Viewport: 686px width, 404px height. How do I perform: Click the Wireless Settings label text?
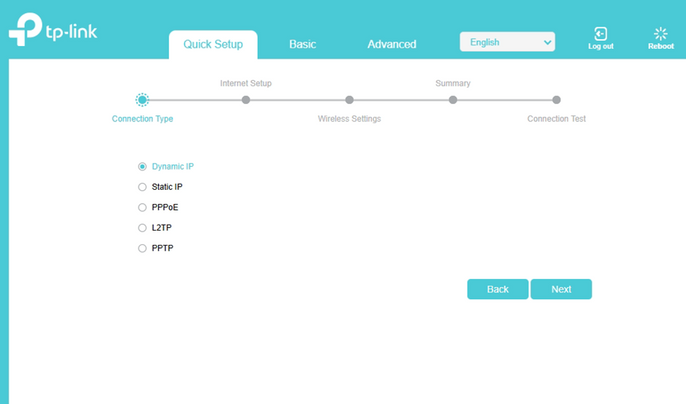[349, 119]
